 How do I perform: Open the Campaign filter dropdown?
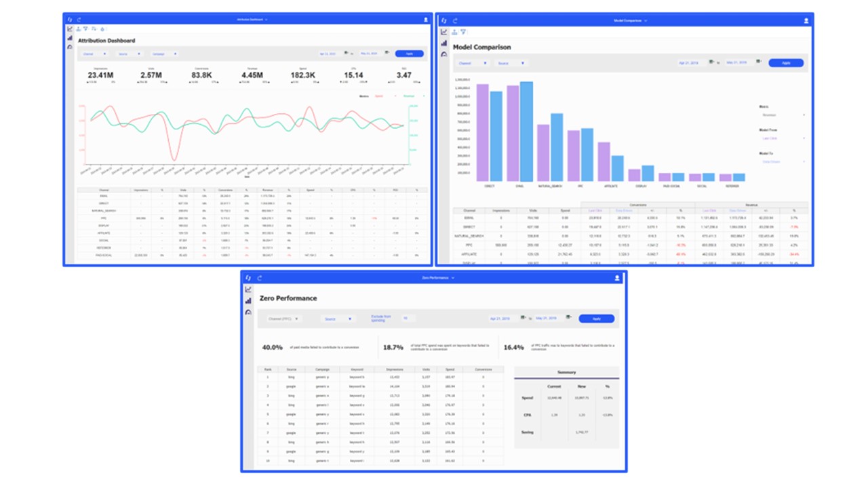pyautogui.click(x=164, y=54)
